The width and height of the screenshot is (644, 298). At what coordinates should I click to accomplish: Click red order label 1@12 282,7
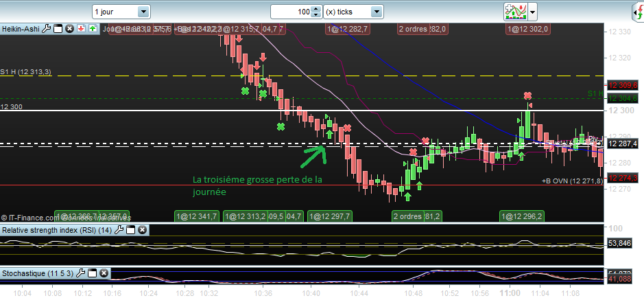(348, 30)
